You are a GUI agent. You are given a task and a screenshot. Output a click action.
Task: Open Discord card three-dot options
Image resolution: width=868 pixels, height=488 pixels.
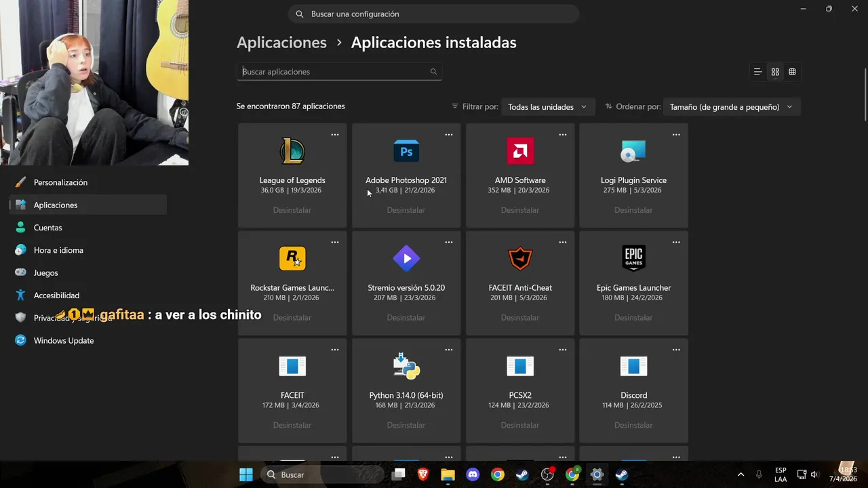676,350
